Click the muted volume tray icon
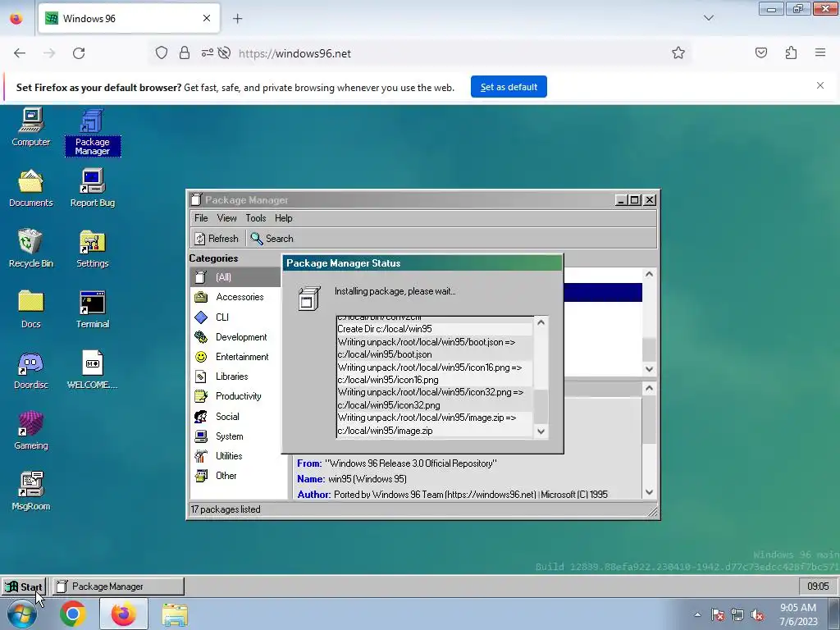Viewport: 840px width, 630px height. (x=757, y=615)
